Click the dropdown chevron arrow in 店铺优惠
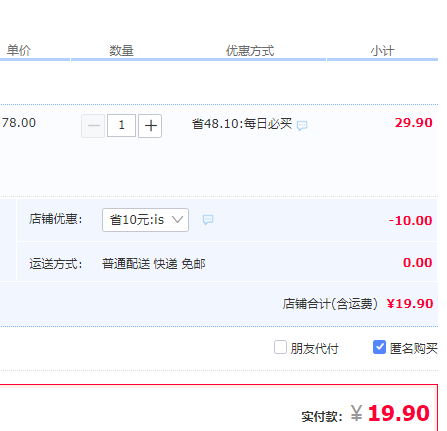447x431 pixels. point(178,220)
